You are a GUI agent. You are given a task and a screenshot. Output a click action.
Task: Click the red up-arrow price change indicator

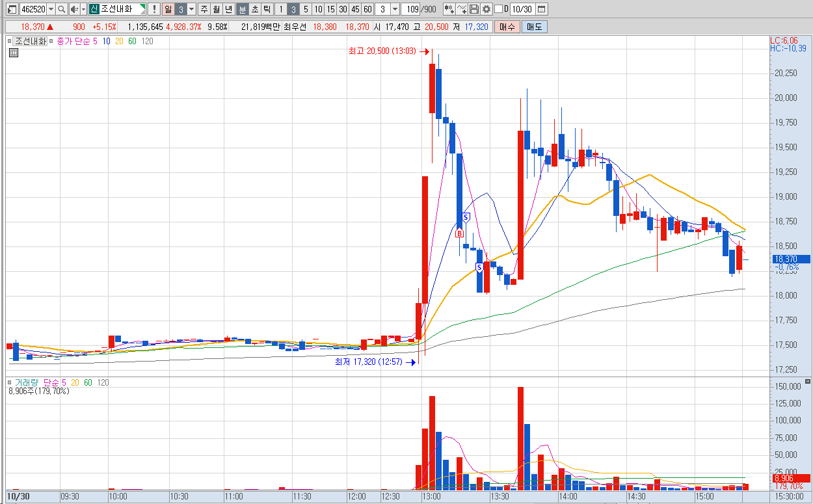pos(50,27)
